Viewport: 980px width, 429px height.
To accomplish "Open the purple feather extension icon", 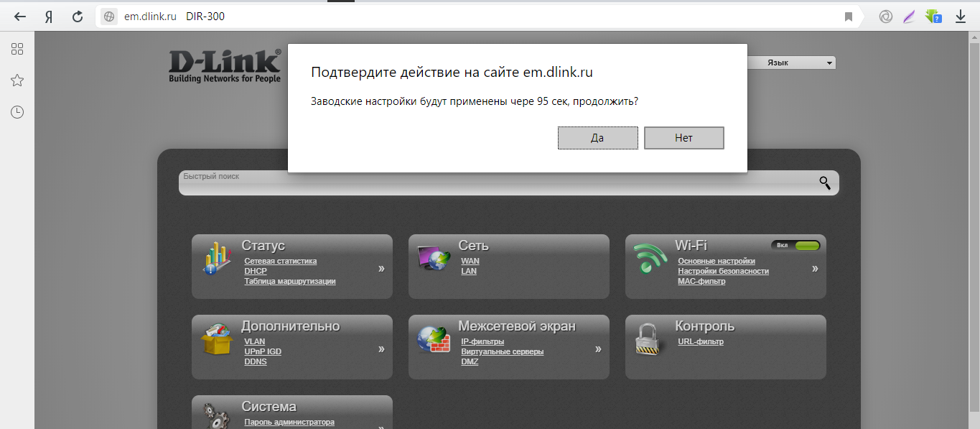I will tap(910, 17).
